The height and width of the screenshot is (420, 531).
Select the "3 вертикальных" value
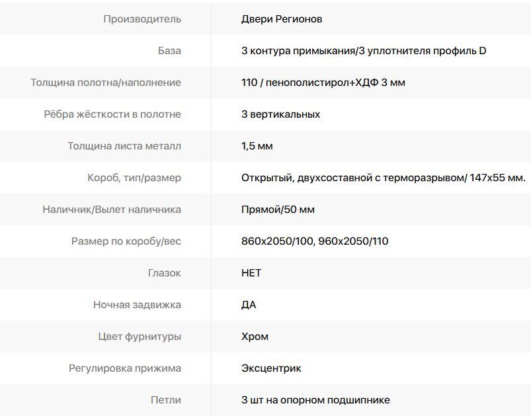pyautogui.click(x=280, y=114)
